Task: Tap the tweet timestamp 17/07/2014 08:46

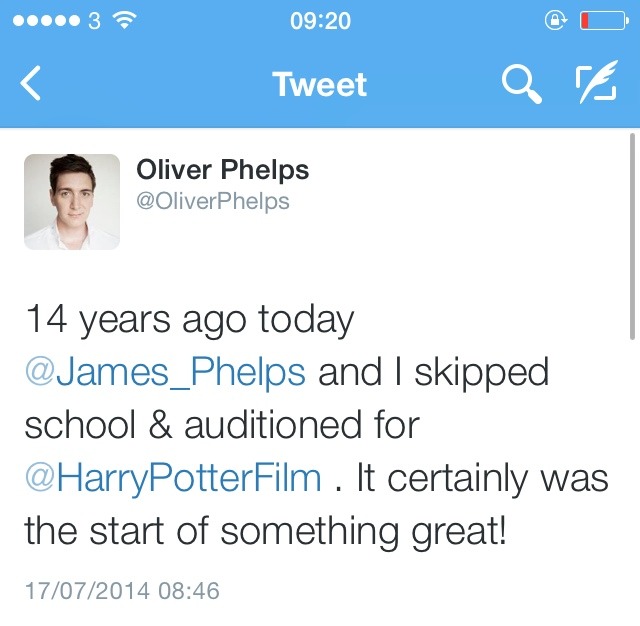Action: coord(121,591)
